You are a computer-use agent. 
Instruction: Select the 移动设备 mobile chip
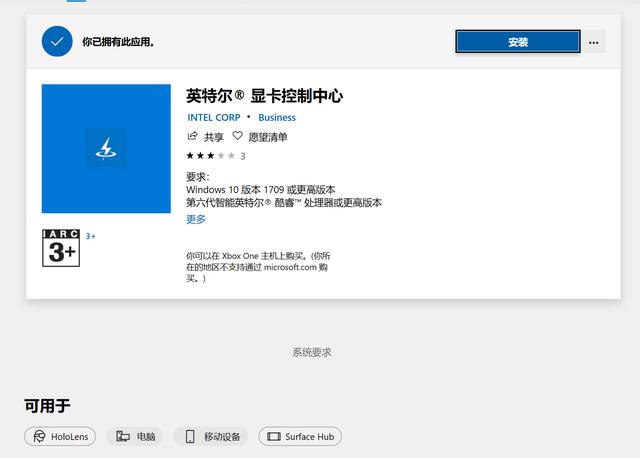point(211,436)
